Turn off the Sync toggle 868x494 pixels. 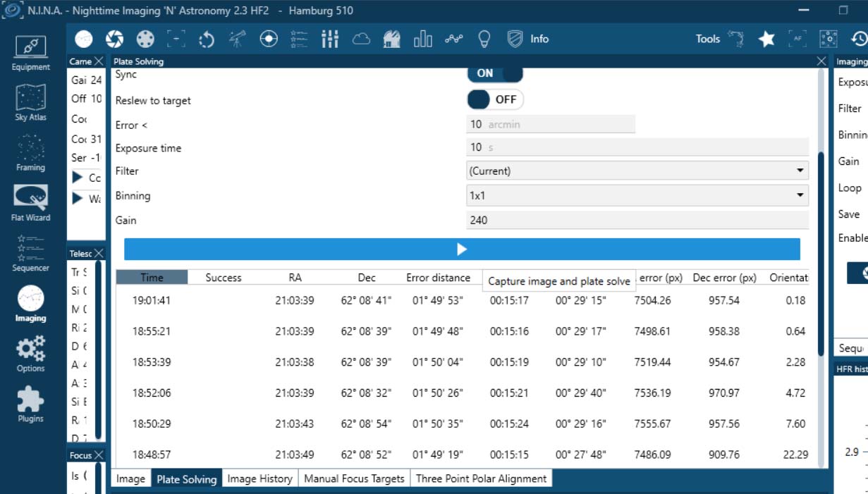coord(495,73)
